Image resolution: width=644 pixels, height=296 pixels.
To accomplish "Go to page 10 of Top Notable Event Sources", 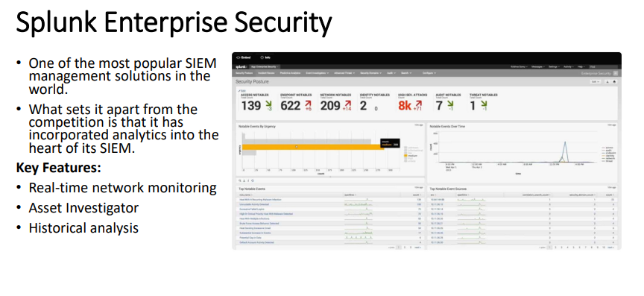I will [x=604, y=248].
